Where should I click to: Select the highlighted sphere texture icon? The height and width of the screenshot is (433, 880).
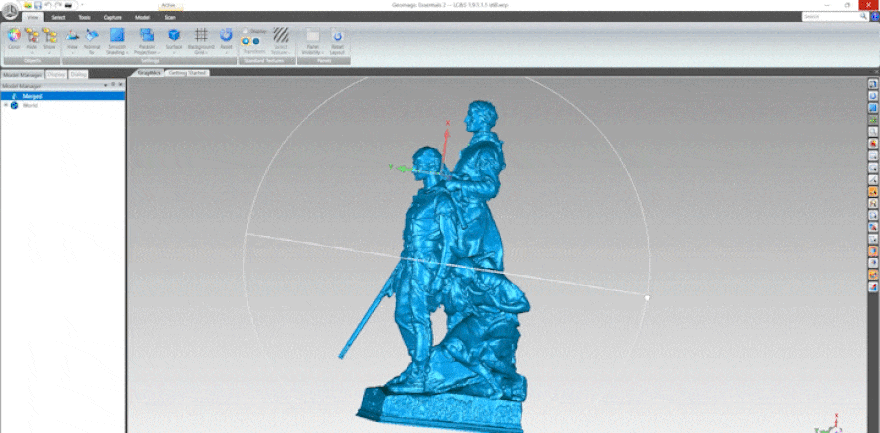coord(246,41)
